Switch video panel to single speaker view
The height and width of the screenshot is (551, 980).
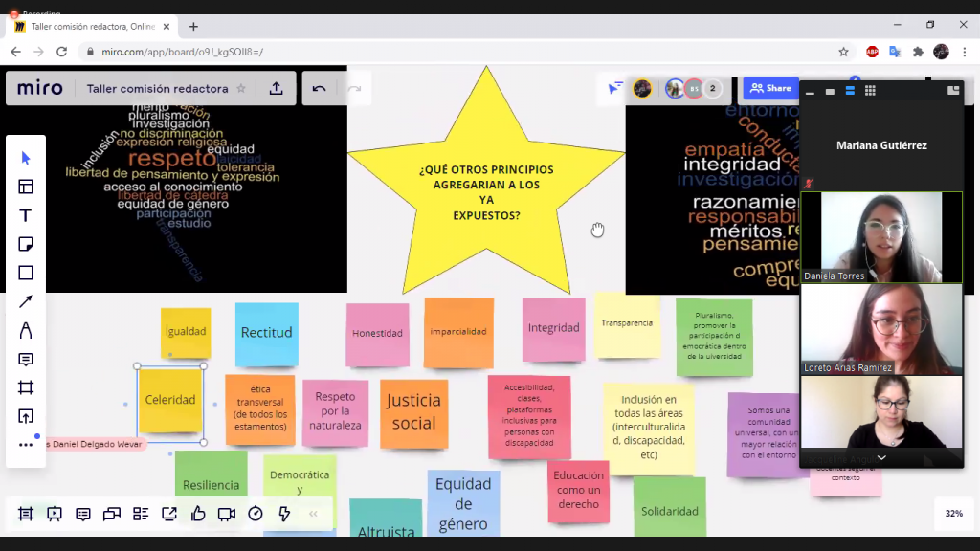830,92
